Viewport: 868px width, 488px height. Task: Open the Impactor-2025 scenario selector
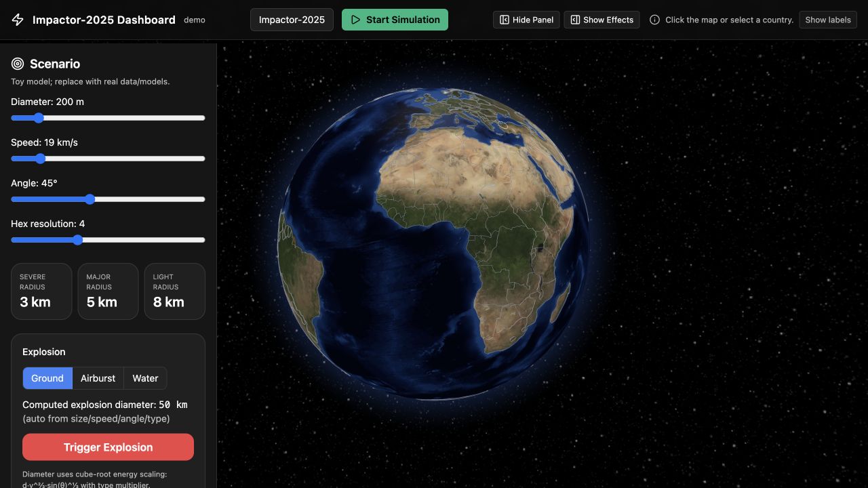pyautogui.click(x=292, y=20)
